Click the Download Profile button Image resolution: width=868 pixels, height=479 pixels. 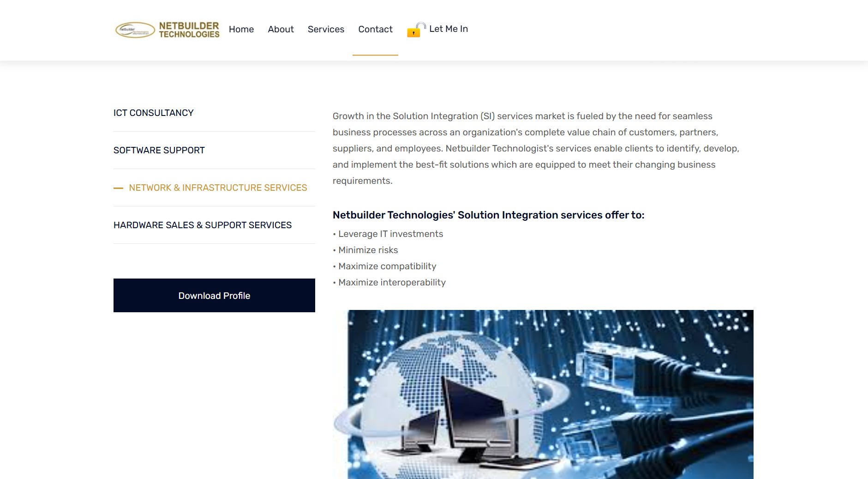[214, 295]
